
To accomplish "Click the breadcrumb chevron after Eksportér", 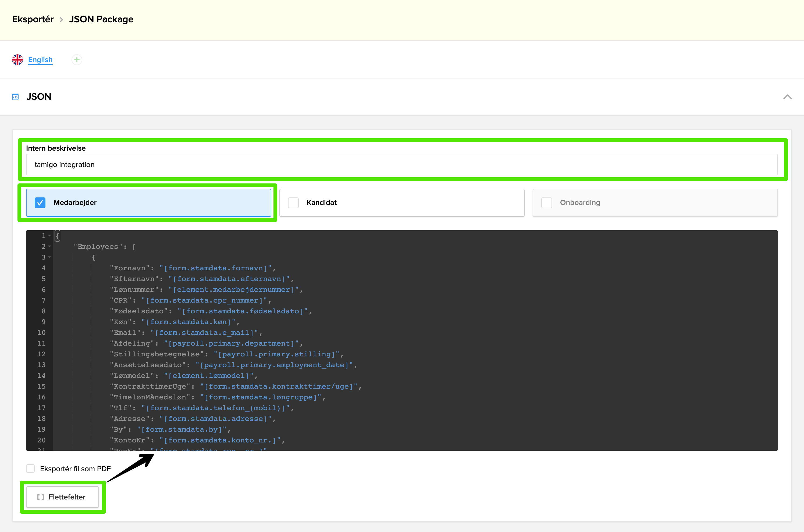I will [x=61, y=20].
